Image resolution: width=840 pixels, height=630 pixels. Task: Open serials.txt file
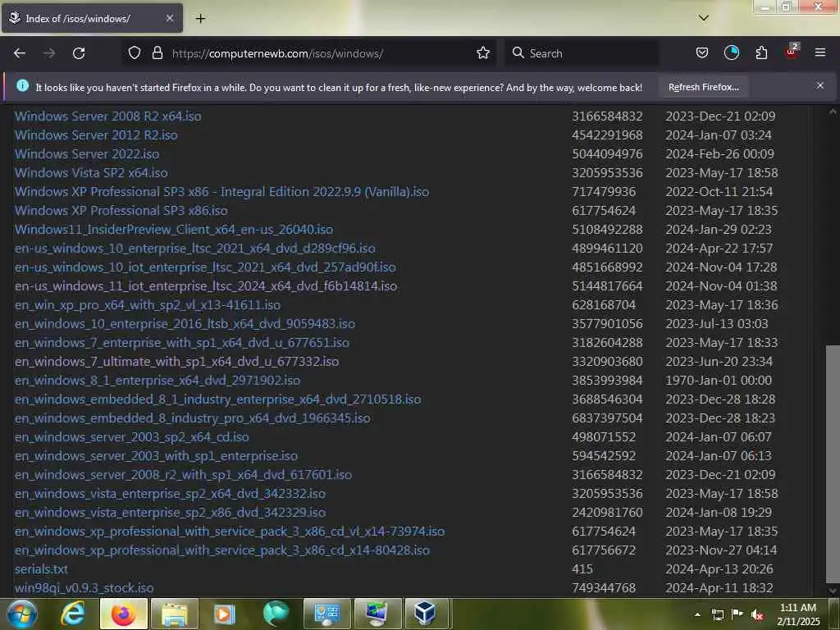(x=41, y=569)
